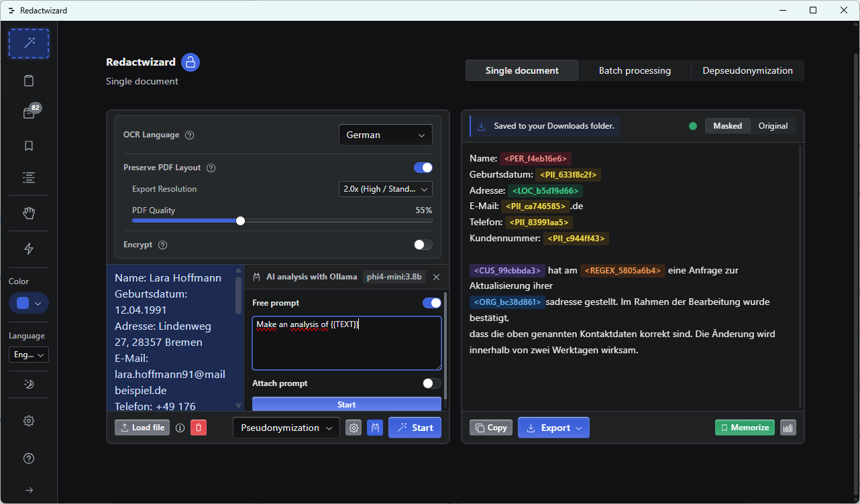The height and width of the screenshot is (504, 860).
Task: Click the barcode icon next to Memorize
Action: (x=788, y=428)
